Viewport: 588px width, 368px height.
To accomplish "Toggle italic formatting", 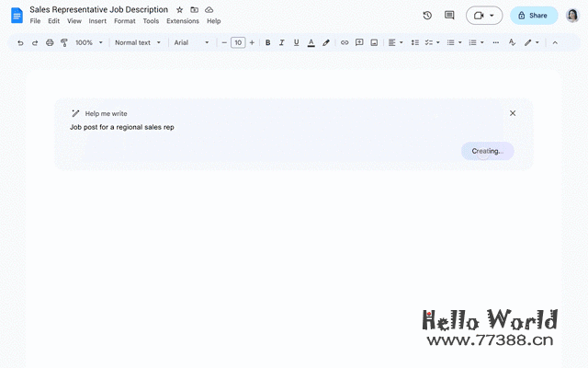I will pos(282,43).
